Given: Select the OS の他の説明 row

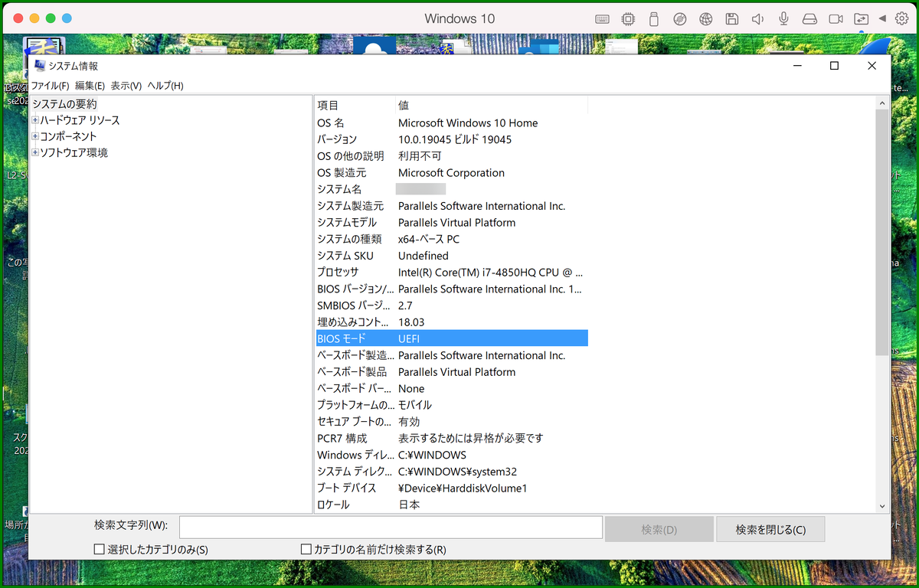Looking at the screenshot, I should coord(452,156).
